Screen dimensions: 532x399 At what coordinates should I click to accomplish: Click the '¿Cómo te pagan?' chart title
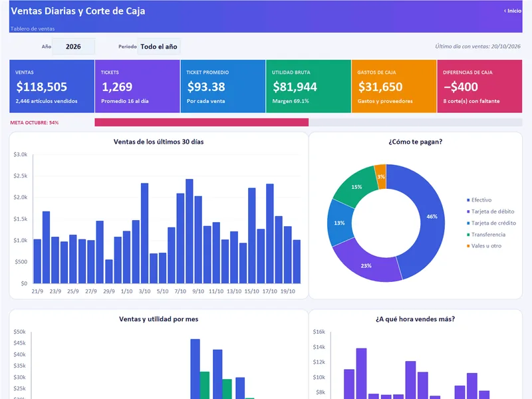tap(415, 142)
